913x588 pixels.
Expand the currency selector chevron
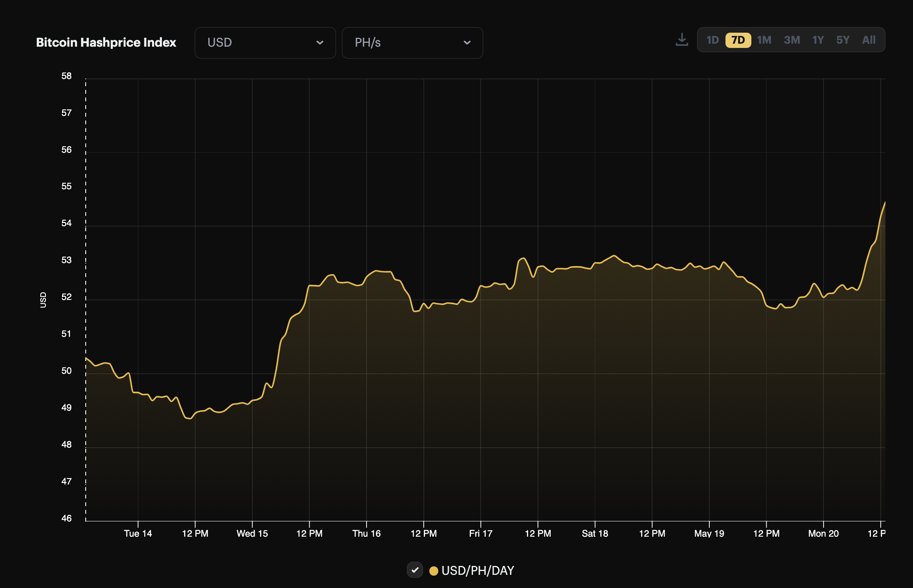(320, 42)
